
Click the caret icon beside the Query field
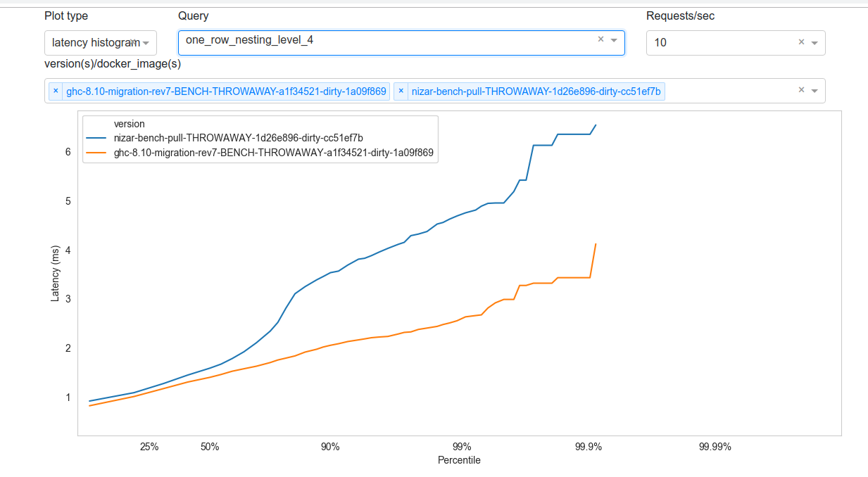pyautogui.click(x=614, y=40)
